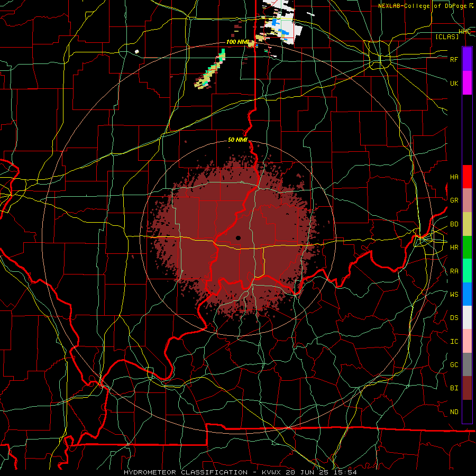Click the [CLAS] product label

point(447,36)
